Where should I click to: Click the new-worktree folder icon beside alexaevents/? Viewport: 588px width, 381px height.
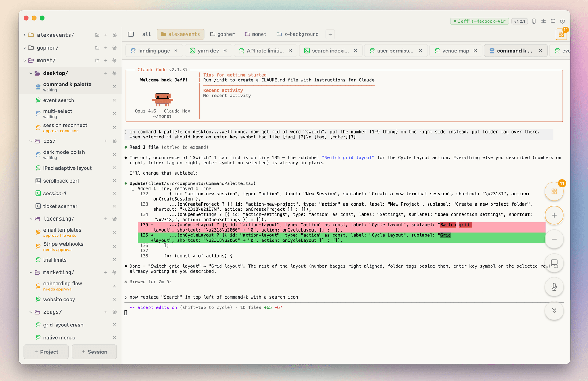click(97, 35)
